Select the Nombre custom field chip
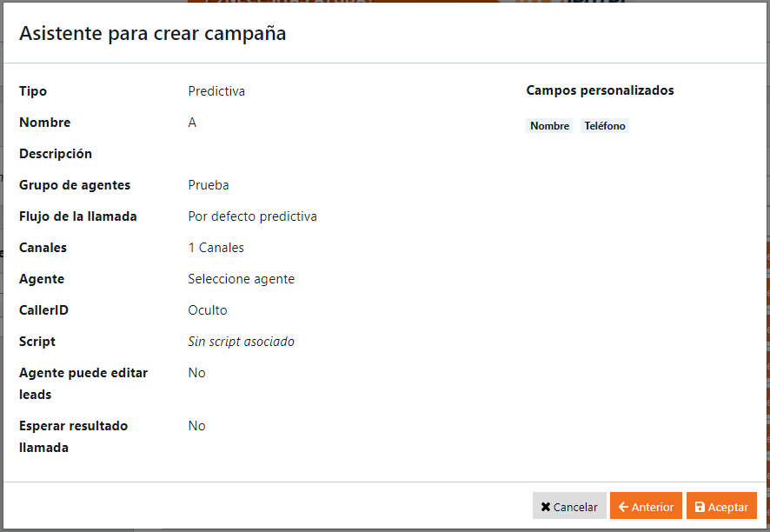770x532 pixels. pos(549,126)
